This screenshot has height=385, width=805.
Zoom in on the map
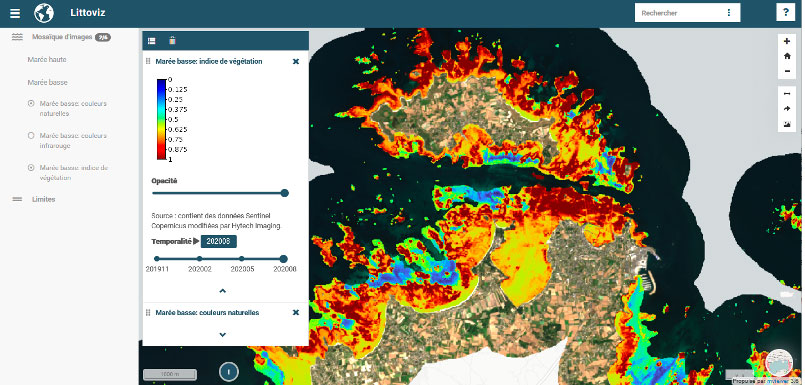[787, 42]
